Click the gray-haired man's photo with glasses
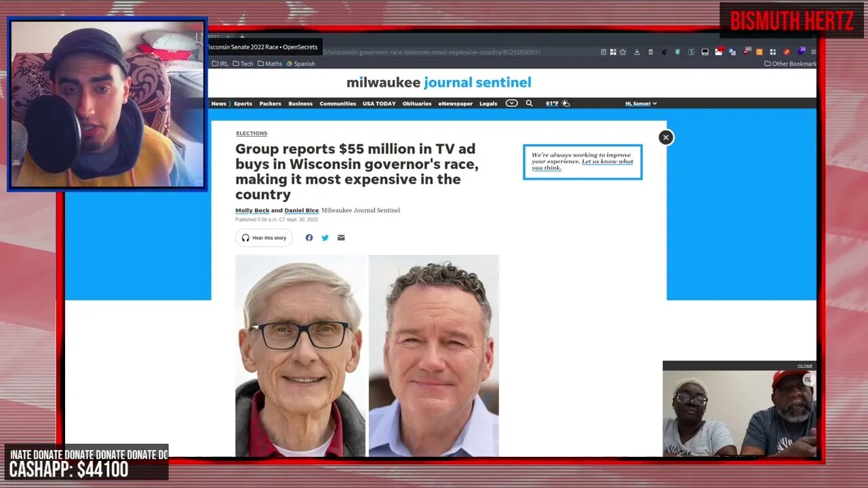This screenshot has width=868, height=488. coord(300,356)
